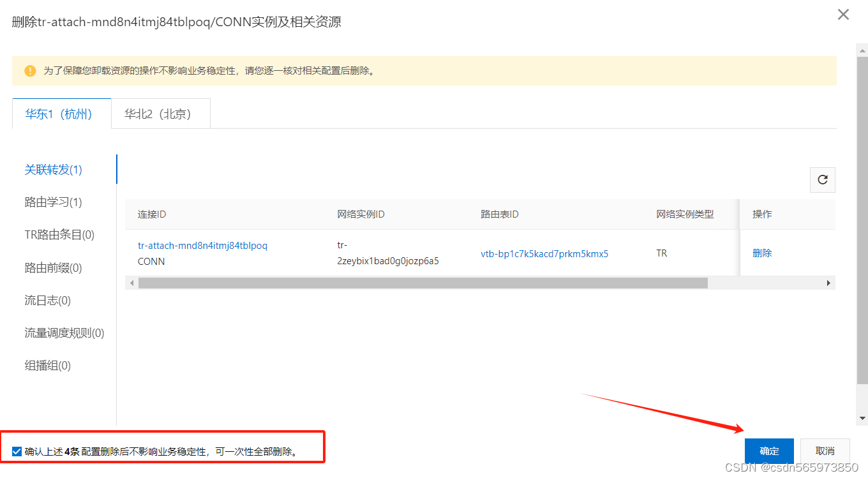Click the 操作 column header
The image size is (868, 478).
pyautogui.click(x=762, y=214)
